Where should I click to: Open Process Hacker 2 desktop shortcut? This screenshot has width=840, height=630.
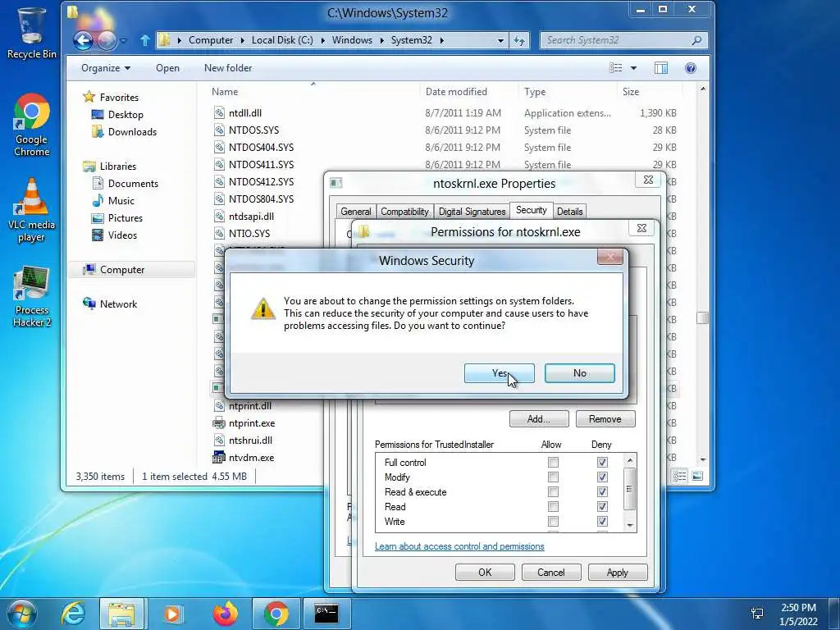[x=32, y=296]
